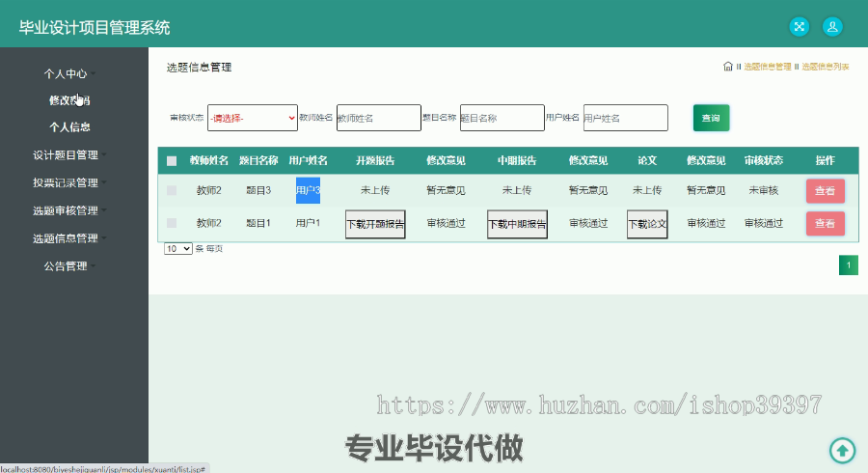Click the home icon in breadcrumb

[728, 67]
